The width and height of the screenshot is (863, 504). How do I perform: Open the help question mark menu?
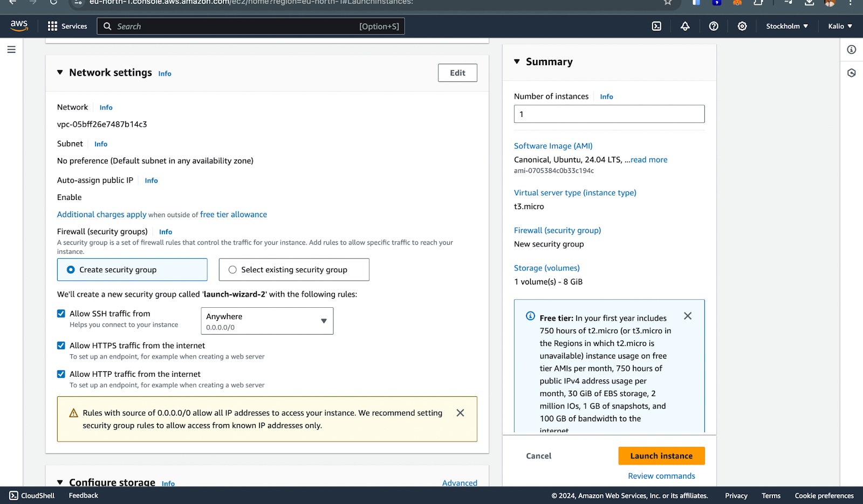[x=714, y=26]
